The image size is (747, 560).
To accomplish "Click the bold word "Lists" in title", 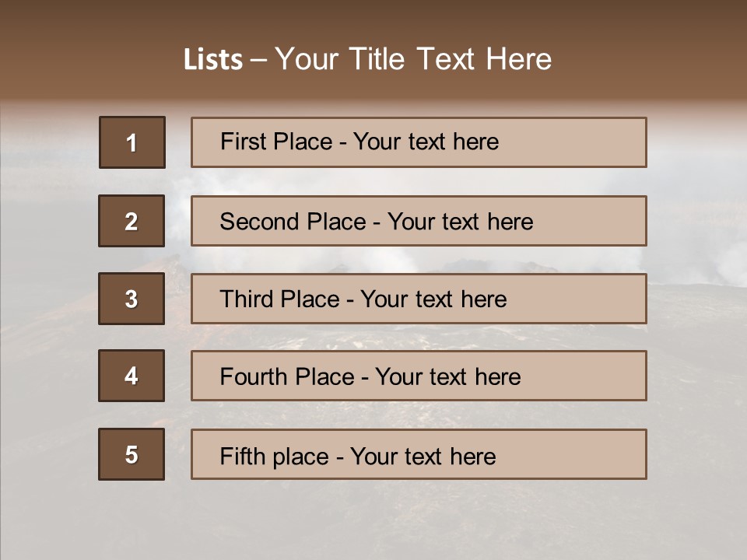I will 212,60.
